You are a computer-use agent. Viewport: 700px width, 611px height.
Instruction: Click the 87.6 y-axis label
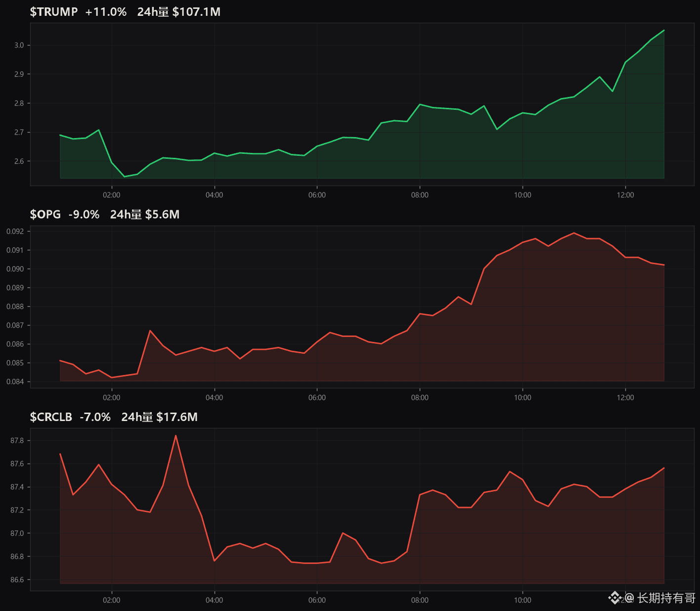[17, 464]
